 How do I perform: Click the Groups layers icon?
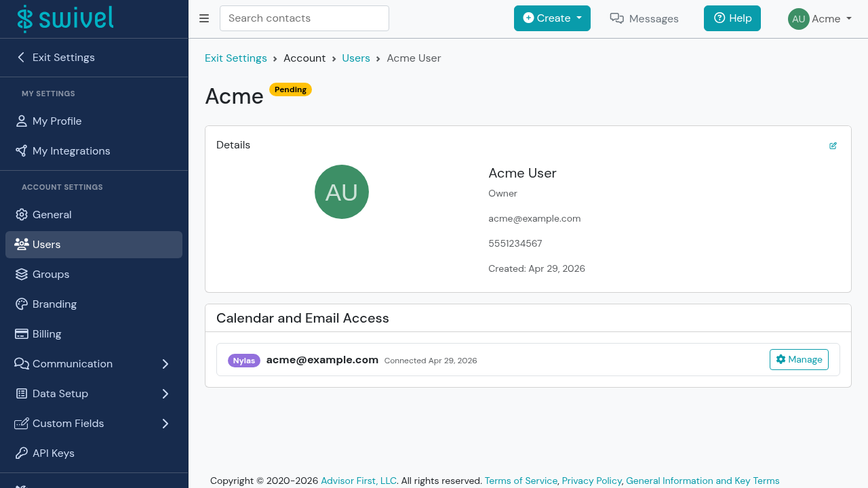click(x=22, y=274)
